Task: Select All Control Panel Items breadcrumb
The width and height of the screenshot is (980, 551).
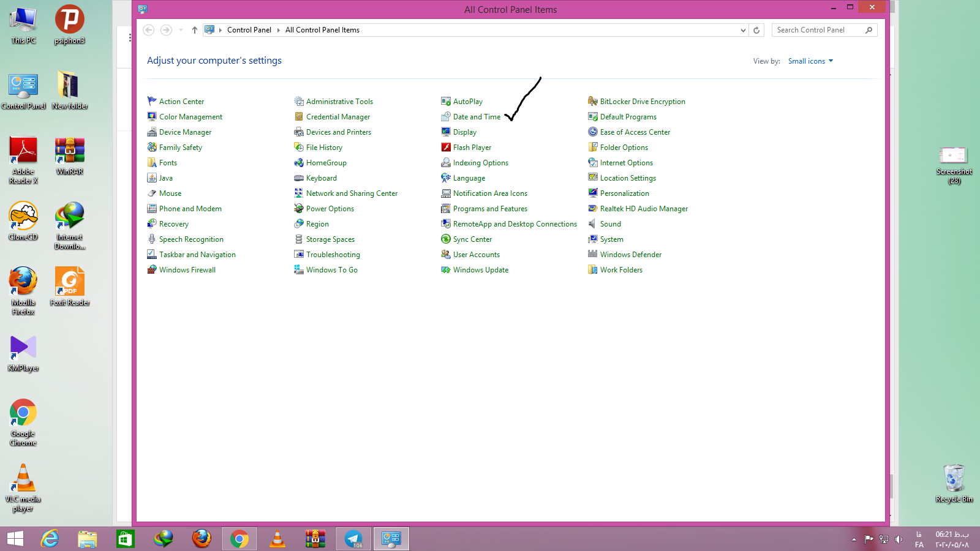Action: [322, 30]
